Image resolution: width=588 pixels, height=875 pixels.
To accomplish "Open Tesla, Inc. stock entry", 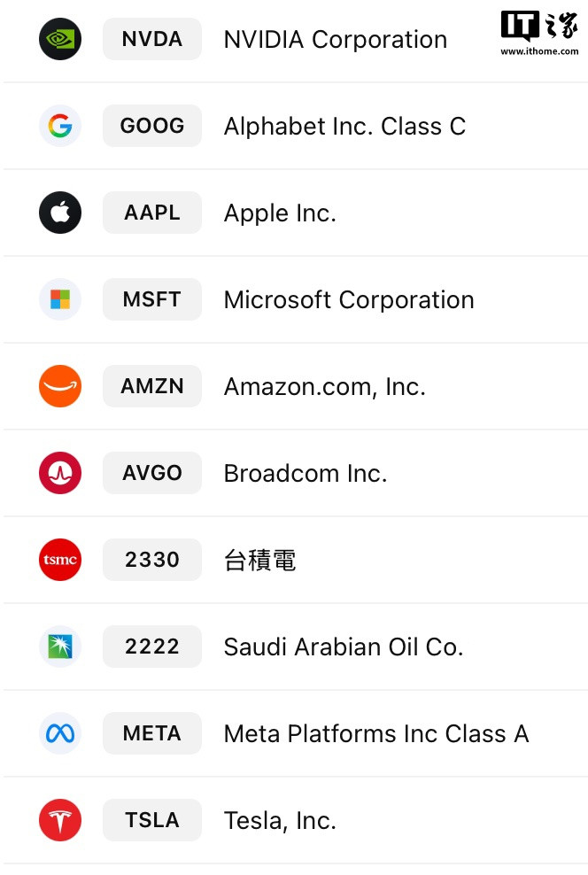I will coord(280,820).
